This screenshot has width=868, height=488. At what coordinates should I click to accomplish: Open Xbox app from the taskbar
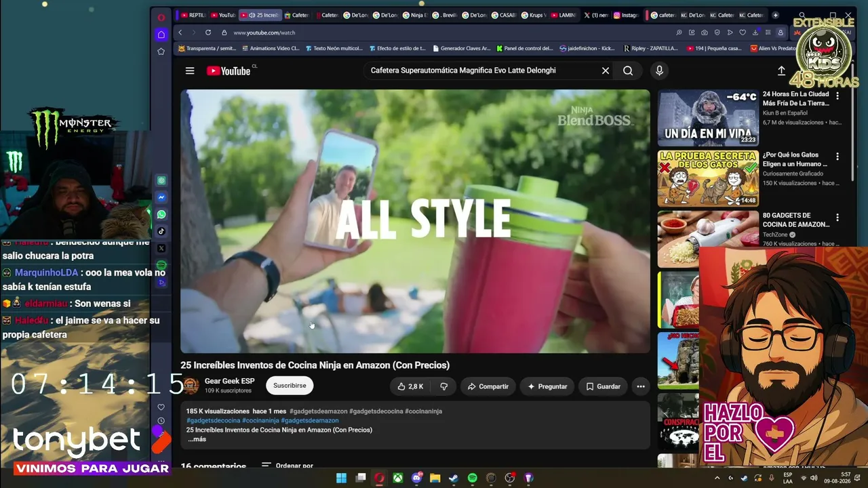[x=398, y=478]
